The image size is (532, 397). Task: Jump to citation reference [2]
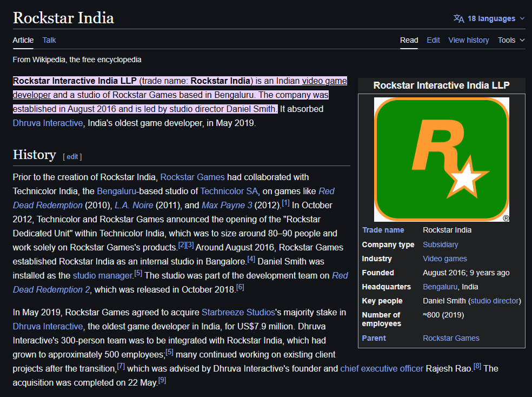pyautogui.click(x=182, y=245)
